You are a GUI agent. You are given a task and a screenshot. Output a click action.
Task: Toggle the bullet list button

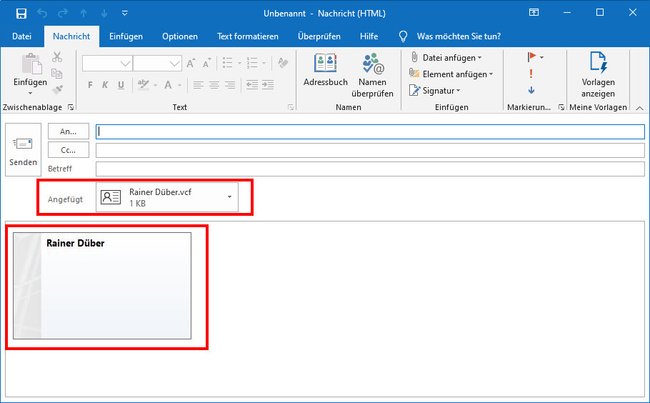[228, 63]
